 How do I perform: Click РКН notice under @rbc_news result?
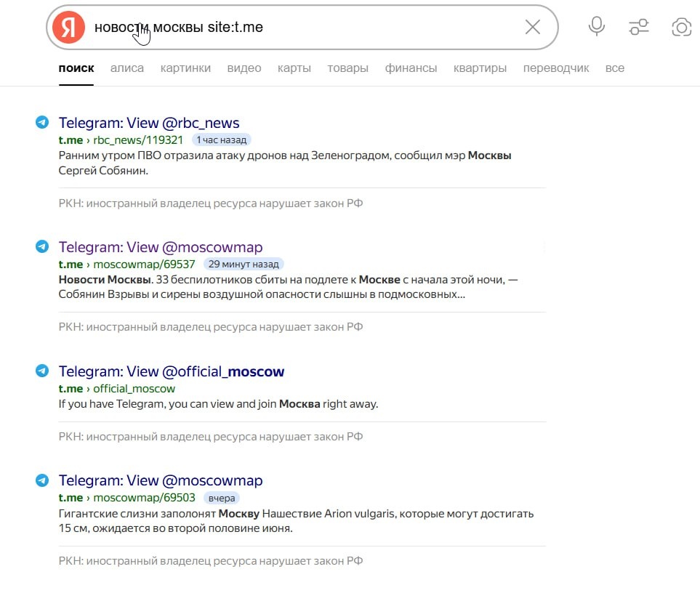pyautogui.click(x=211, y=203)
